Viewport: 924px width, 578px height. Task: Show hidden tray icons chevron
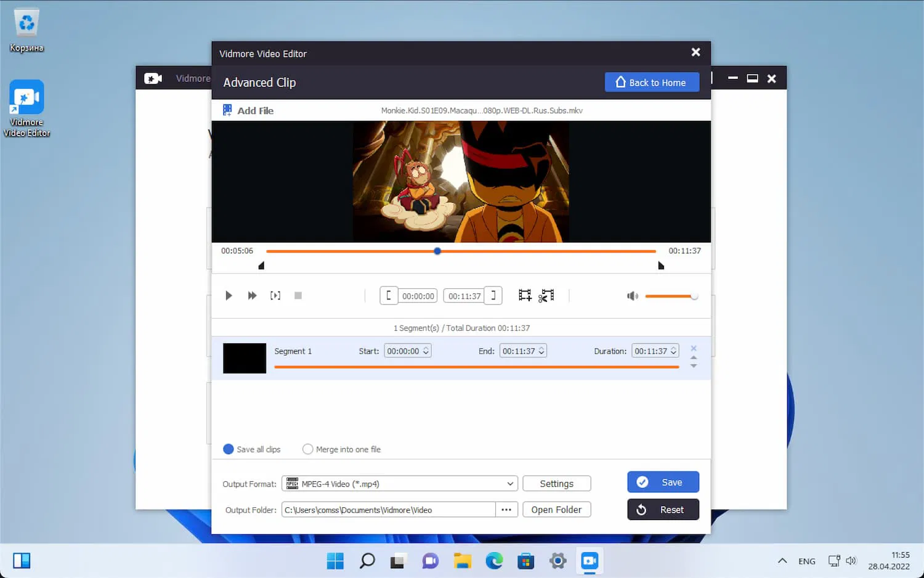point(782,561)
